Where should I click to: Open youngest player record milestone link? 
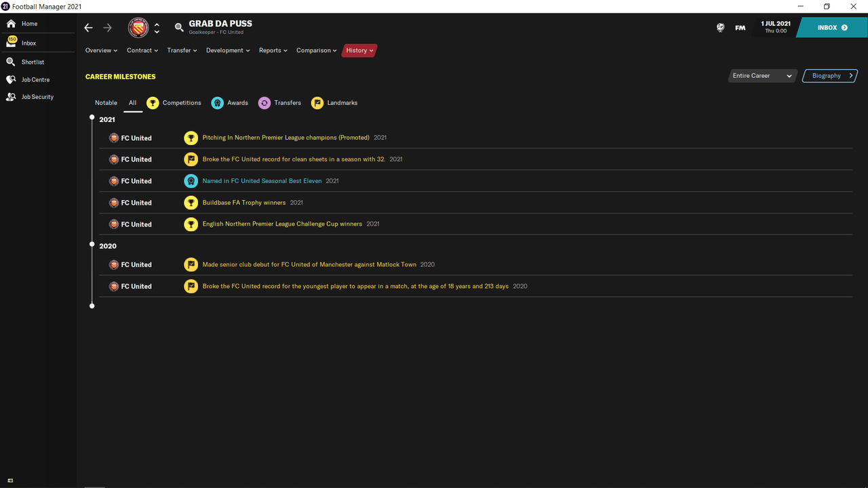click(x=355, y=286)
